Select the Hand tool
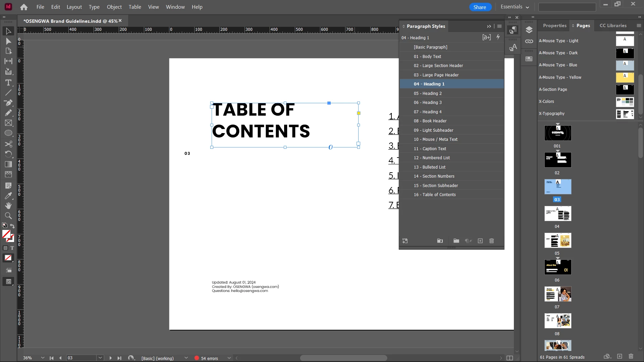 pyautogui.click(x=8, y=205)
